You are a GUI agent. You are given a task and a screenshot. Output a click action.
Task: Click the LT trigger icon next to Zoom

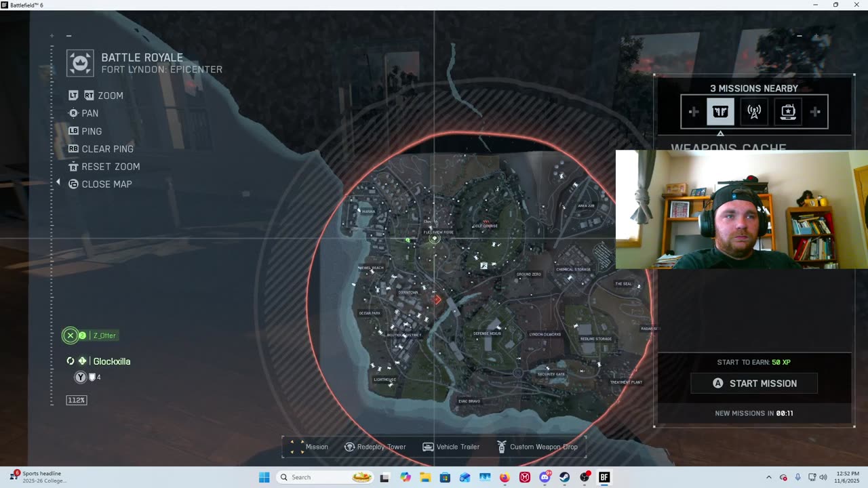(74, 96)
